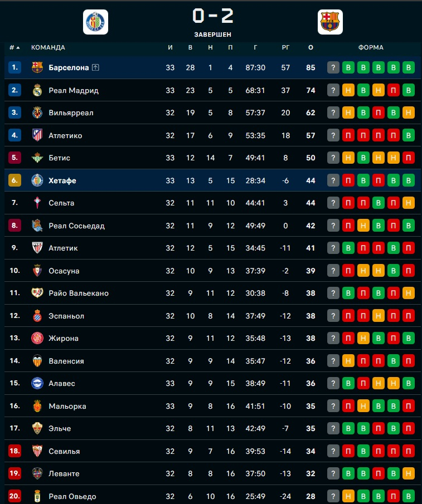Click the gray ? form badge in Хетафе row

pyautogui.click(x=333, y=180)
